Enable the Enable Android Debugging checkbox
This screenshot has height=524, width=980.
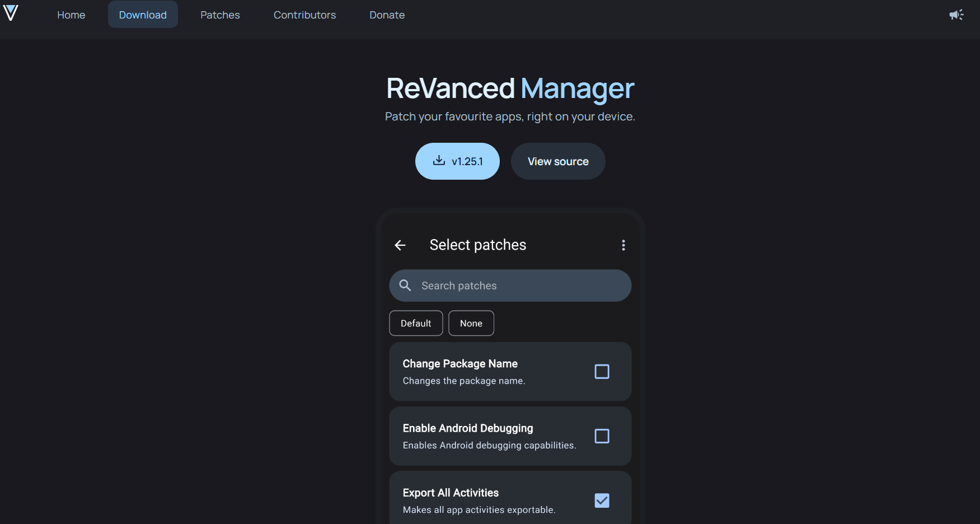(602, 436)
